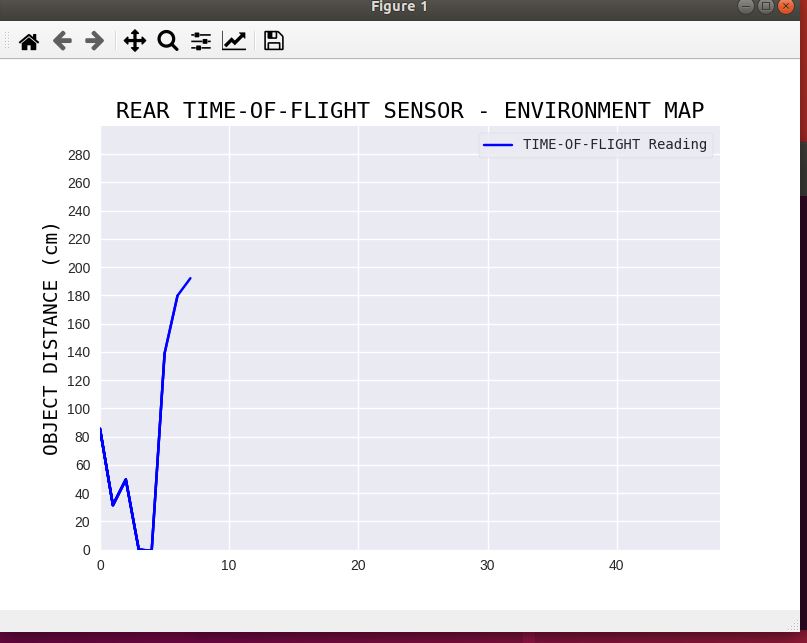Image resolution: width=807 pixels, height=643 pixels.
Task: Activate the Zoom to rectangle magnifier
Action: click(168, 41)
